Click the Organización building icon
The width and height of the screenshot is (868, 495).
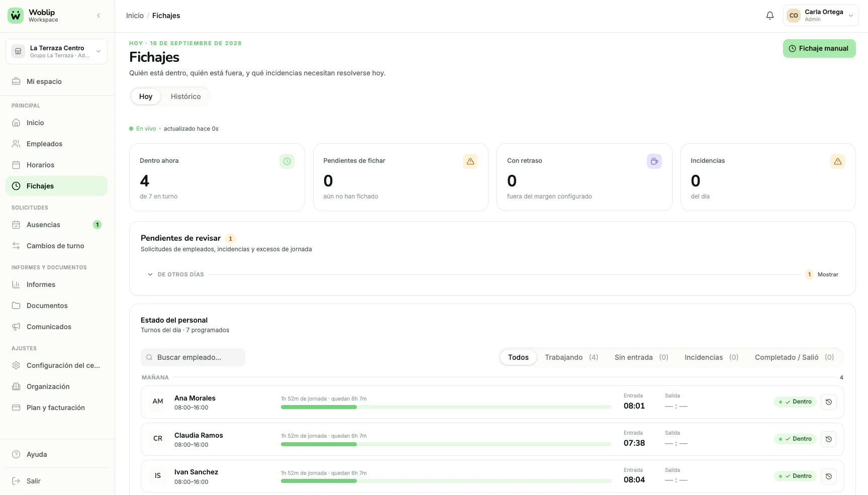pyautogui.click(x=16, y=386)
